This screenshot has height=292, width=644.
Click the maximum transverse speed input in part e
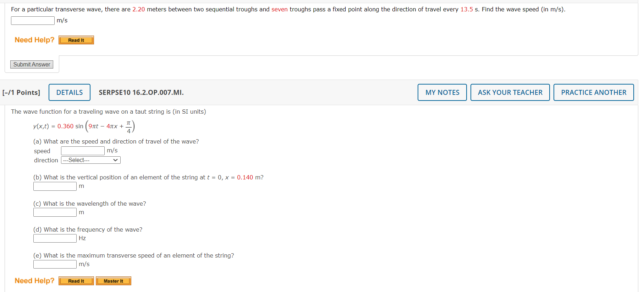(x=55, y=264)
